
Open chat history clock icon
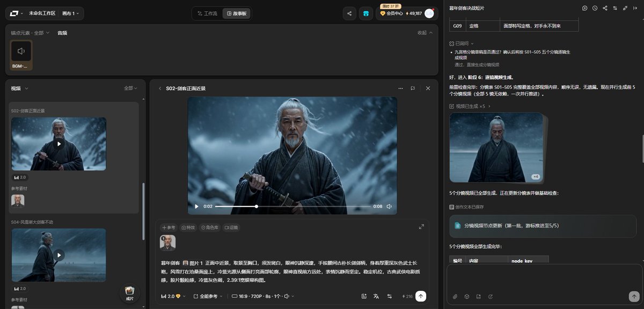pos(595,8)
